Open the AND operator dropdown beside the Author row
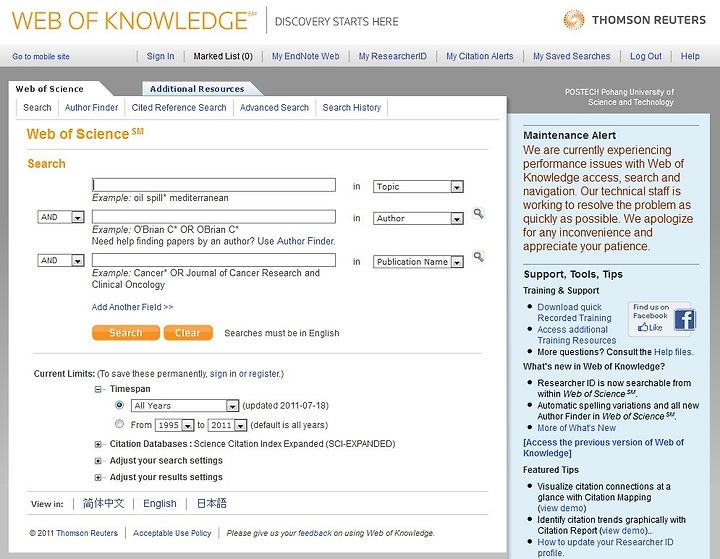Image resolution: width=720 pixels, height=559 pixels. coord(61,217)
